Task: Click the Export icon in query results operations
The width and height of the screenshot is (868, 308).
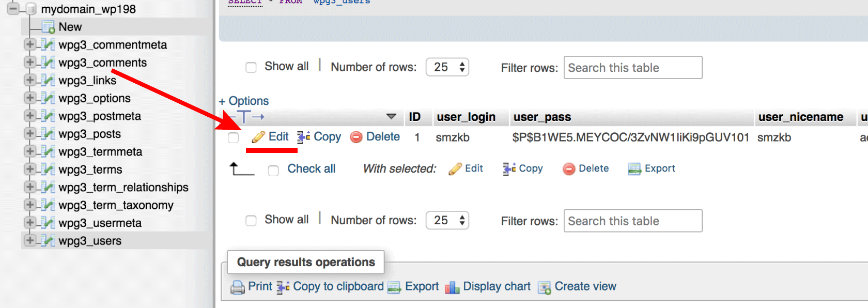Action: (394, 287)
